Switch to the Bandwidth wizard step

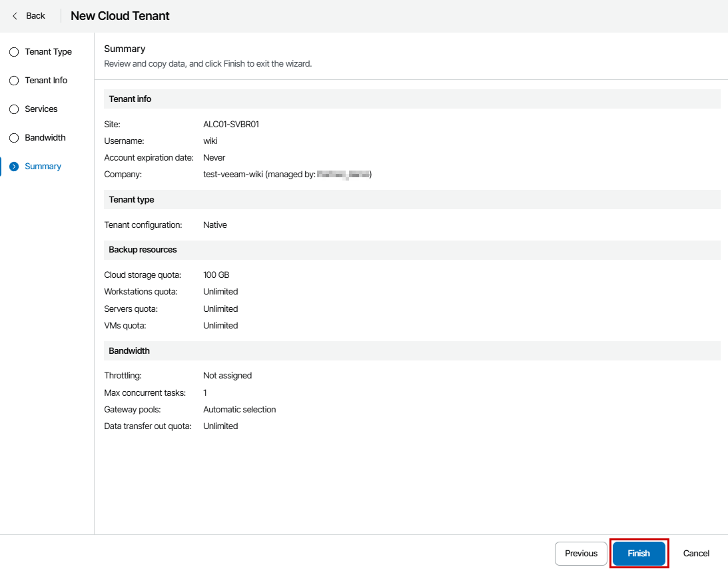pyautogui.click(x=45, y=137)
